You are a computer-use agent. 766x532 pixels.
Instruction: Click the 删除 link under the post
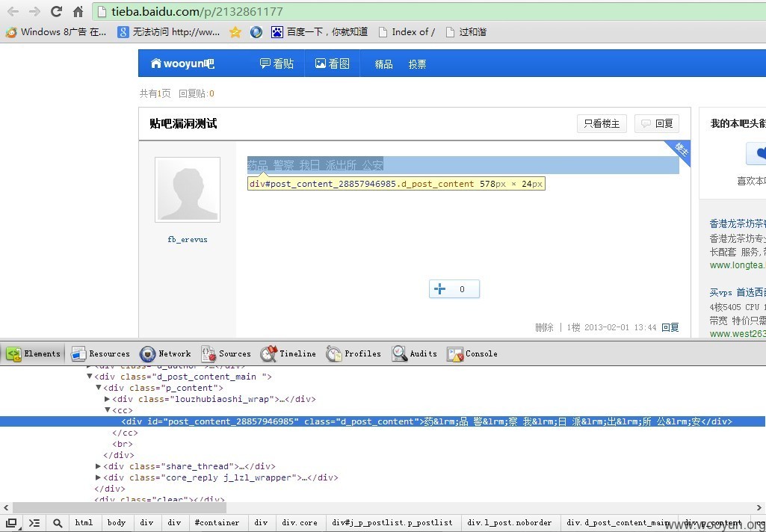click(x=544, y=327)
